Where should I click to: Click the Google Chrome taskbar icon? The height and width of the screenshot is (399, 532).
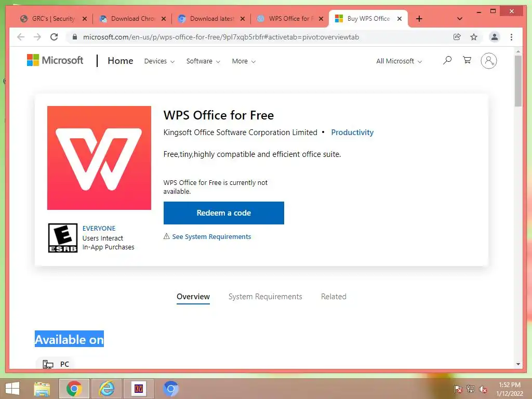tap(74, 389)
